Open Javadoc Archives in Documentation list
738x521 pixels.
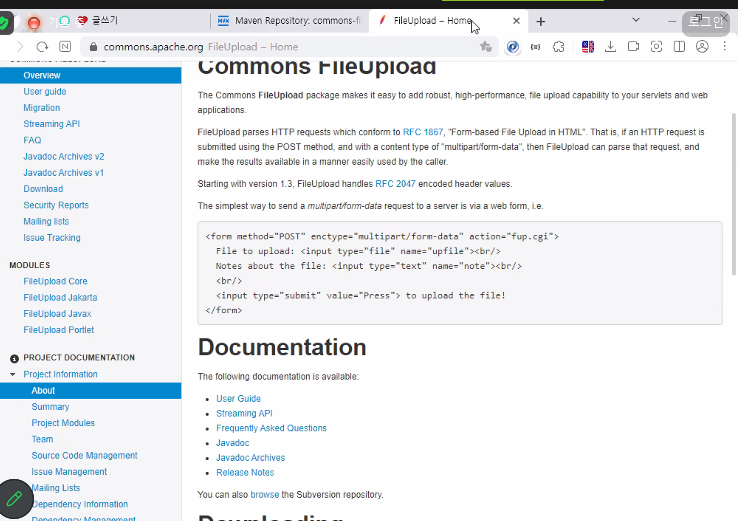pos(250,458)
